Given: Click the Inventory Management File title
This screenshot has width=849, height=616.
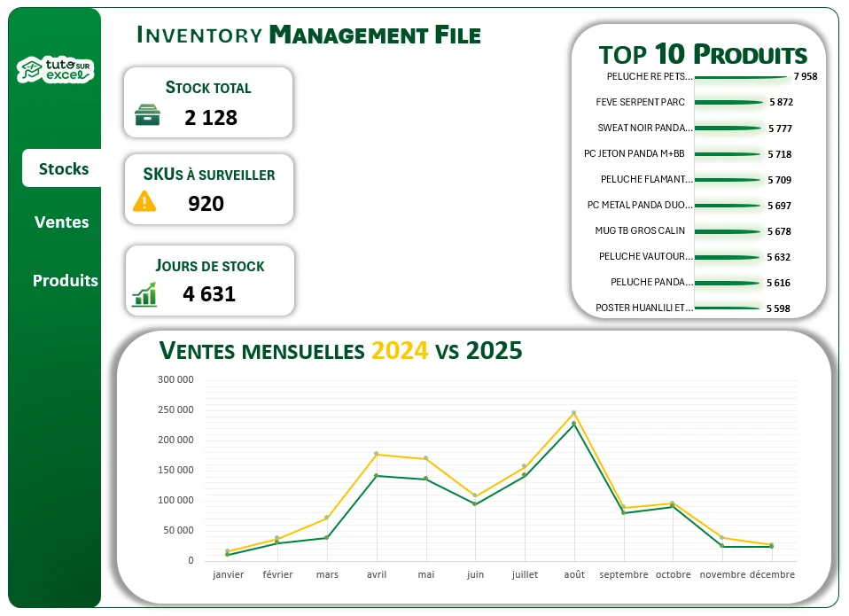Looking at the screenshot, I should (308, 35).
